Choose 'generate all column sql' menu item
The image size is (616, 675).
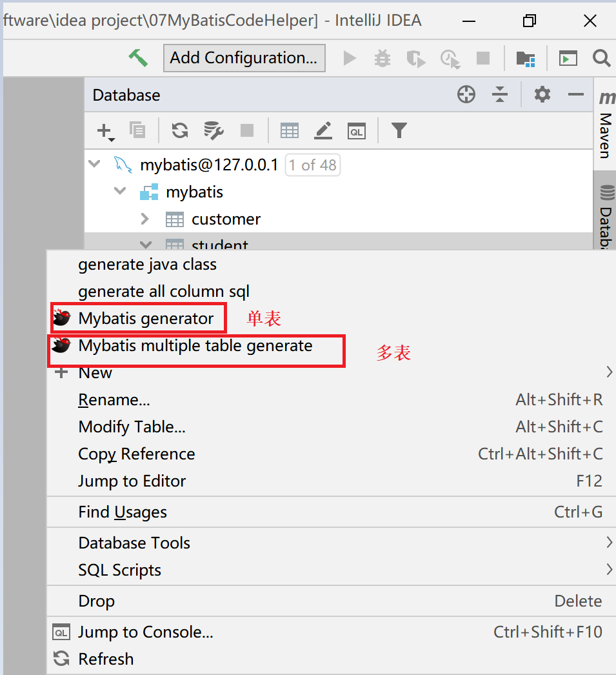click(x=332, y=292)
